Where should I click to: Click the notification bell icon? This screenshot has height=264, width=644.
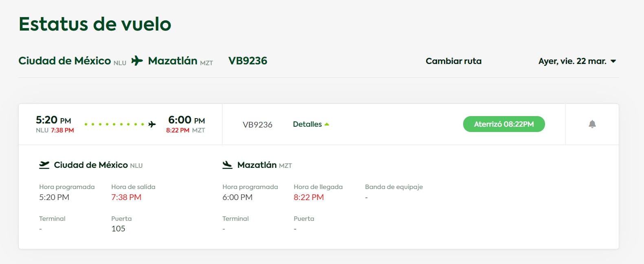[592, 124]
